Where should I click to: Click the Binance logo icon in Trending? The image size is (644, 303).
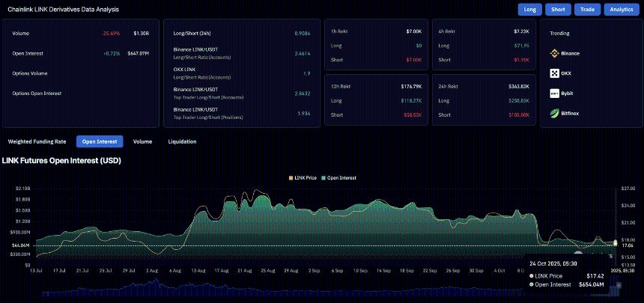[x=555, y=54]
